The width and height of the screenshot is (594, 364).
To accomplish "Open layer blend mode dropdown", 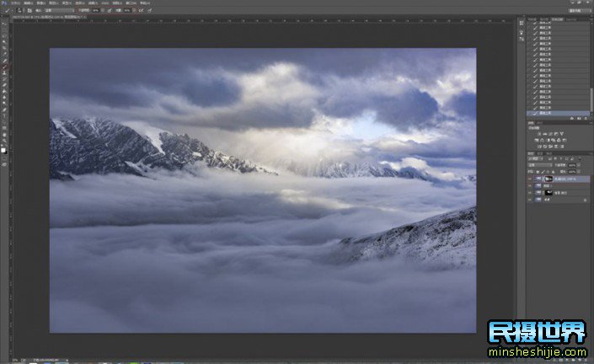I will [540, 165].
